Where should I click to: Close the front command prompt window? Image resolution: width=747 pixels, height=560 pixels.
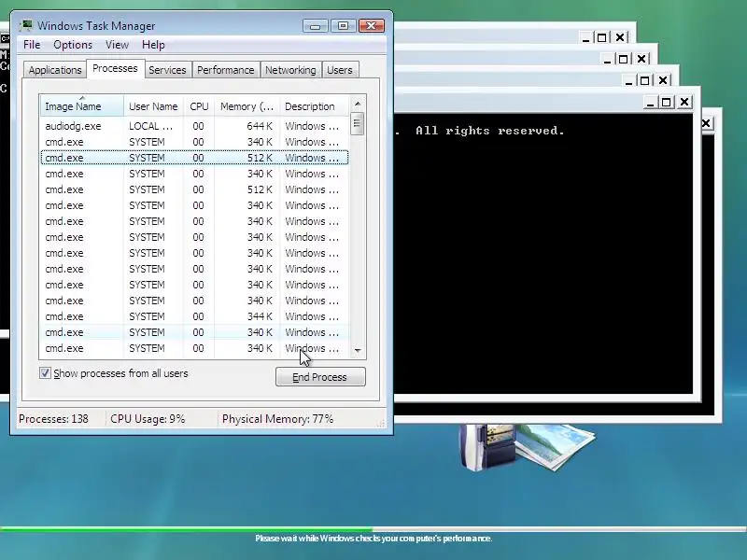point(684,103)
